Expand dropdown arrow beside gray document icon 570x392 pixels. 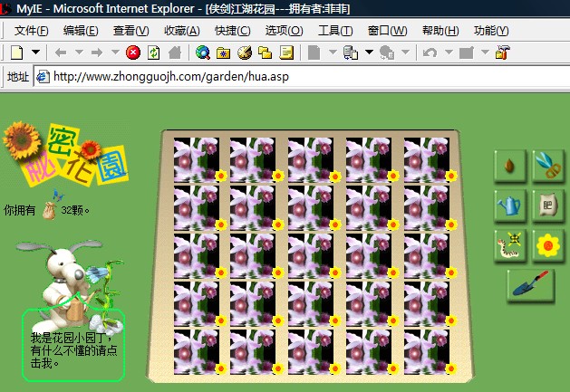point(333,52)
